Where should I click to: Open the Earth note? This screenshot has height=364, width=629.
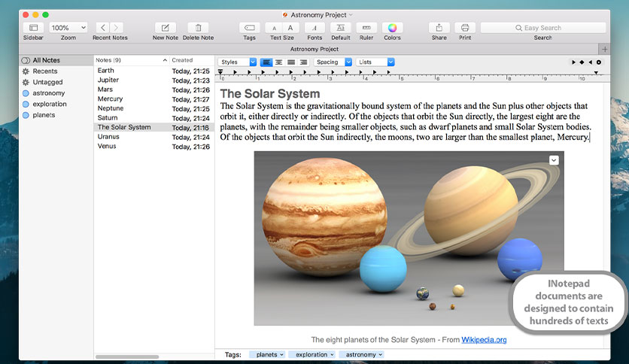[154, 71]
